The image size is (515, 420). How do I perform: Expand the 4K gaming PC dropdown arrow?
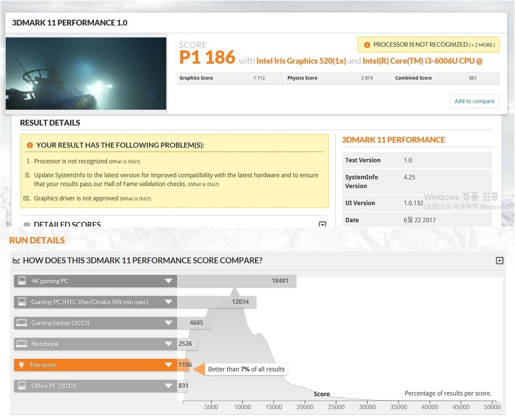pos(168,281)
